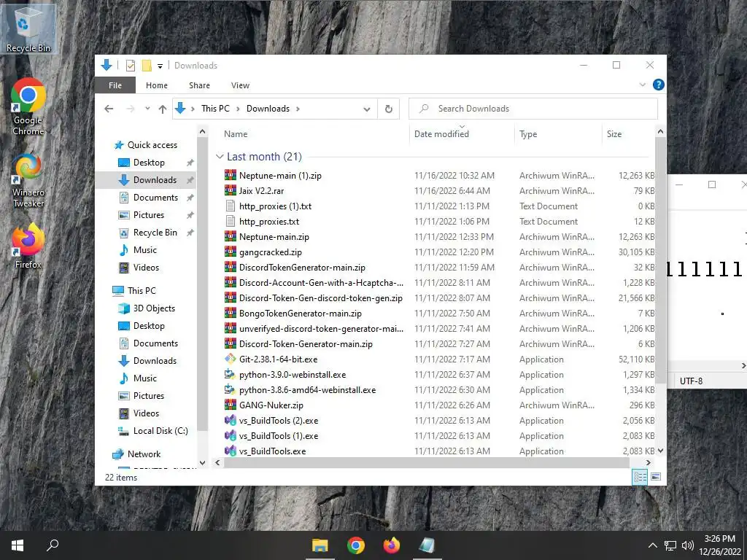Viewport: 747px width, 560px height.
Task: Refresh the Downloads folder view
Action: [389, 109]
